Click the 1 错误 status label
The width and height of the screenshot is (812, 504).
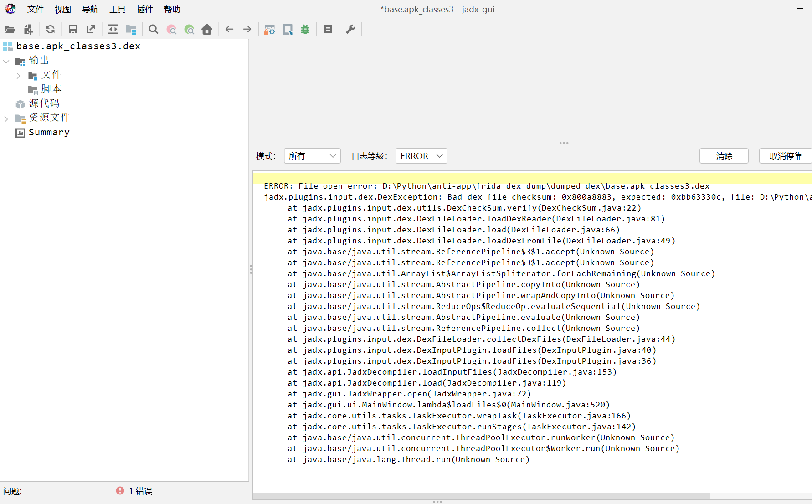pyautogui.click(x=140, y=491)
